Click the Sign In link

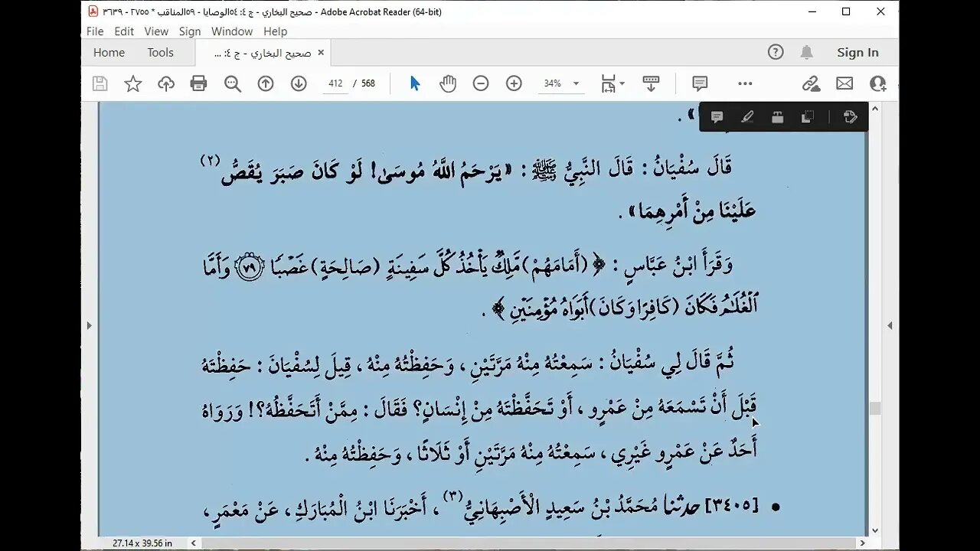coord(857,52)
